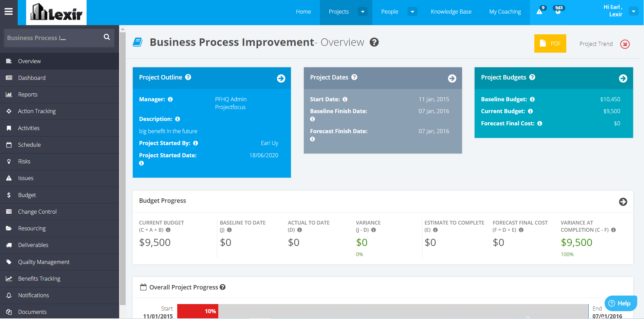
Task: Click Description info icon
Action: click(178, 119)
